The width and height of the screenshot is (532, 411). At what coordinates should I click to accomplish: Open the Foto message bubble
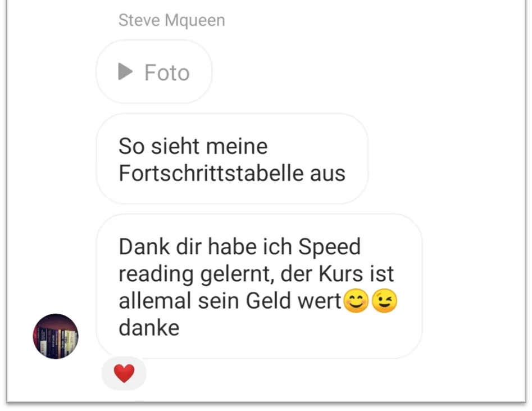[154, 71]
